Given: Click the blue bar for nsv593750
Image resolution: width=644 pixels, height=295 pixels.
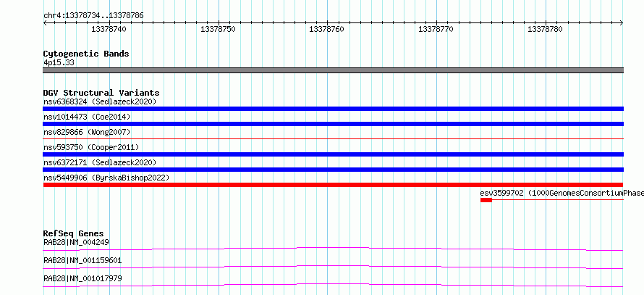Looking at the screenshot, I should (333, 154).
